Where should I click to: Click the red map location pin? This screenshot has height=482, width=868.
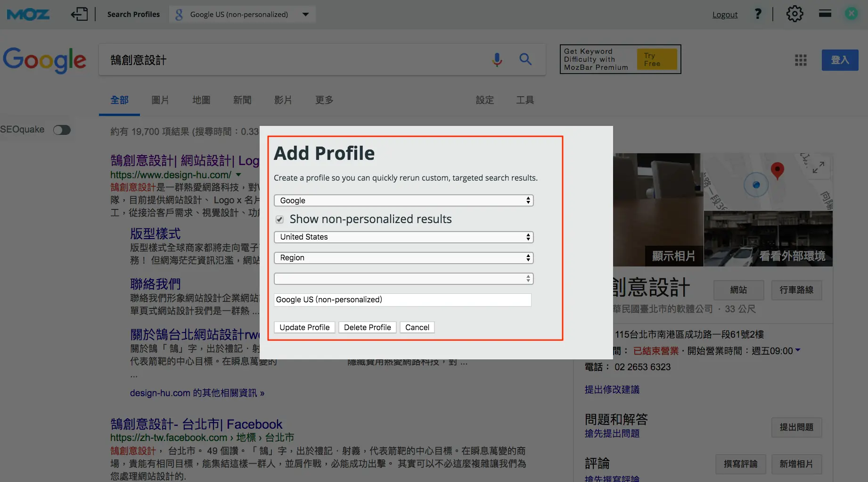(x=777, y=170)
